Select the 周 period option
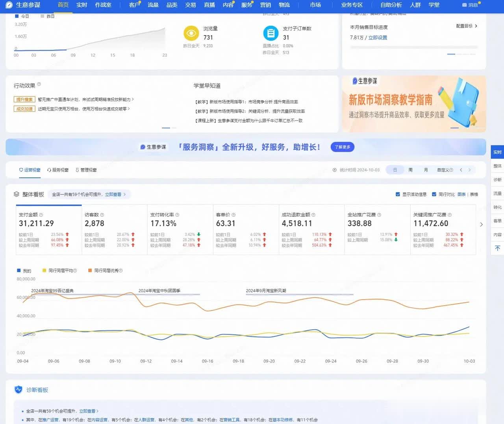This screenshot has height=424, width=504. (x=410, y=170)
